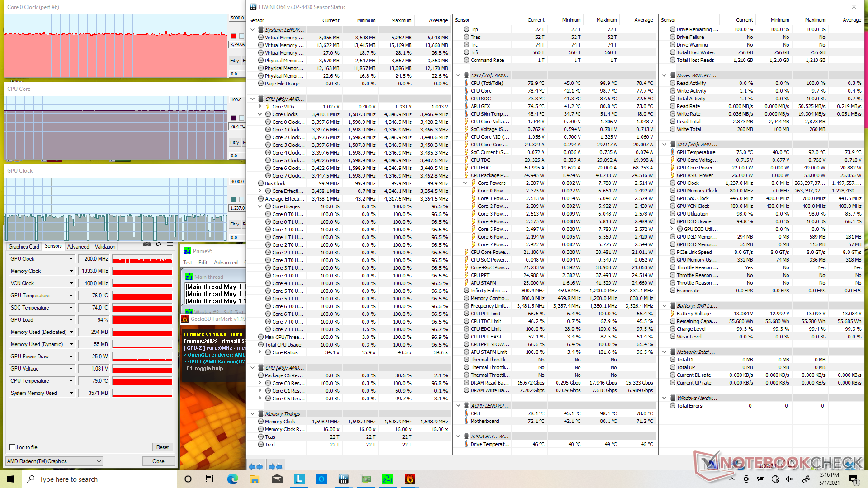This screenshot has width=868, height=488.
Task: Click HWiNFO shrink columns arrows button
Action: tap(275, 466)
